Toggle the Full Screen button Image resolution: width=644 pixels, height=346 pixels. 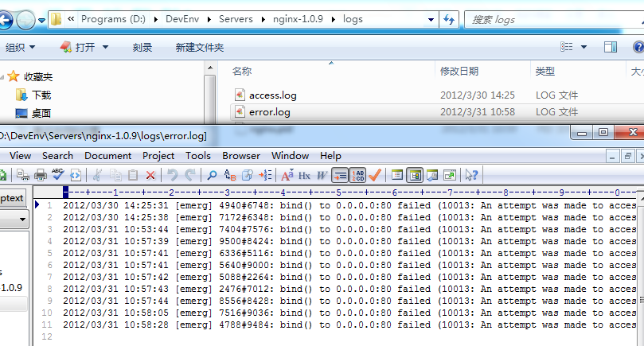coord(450,176)
